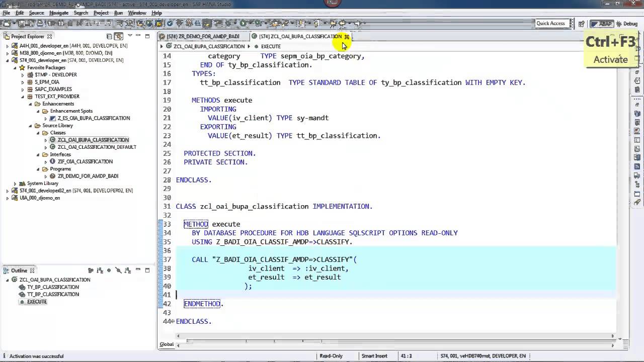Click the Open Perspective icon beside Quick Access
The width and height of the screenshot is (644, 362).
coord(582,24)
